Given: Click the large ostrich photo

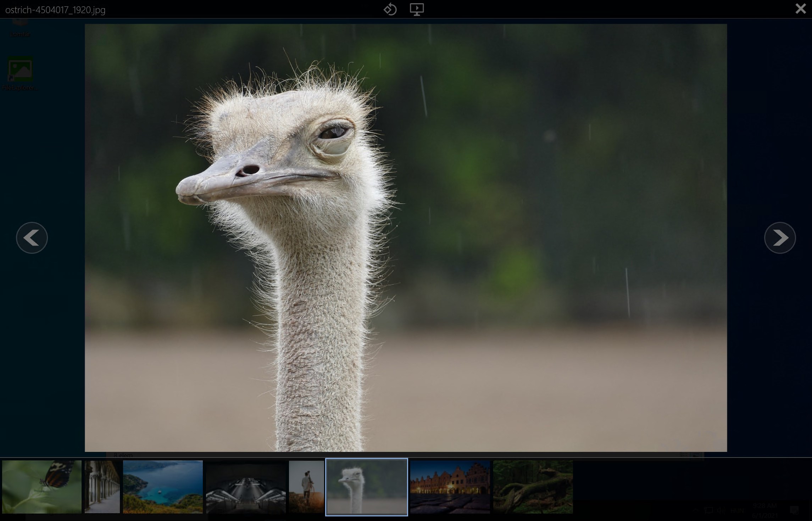Looking at the screenshot, I should coord(406,238).
